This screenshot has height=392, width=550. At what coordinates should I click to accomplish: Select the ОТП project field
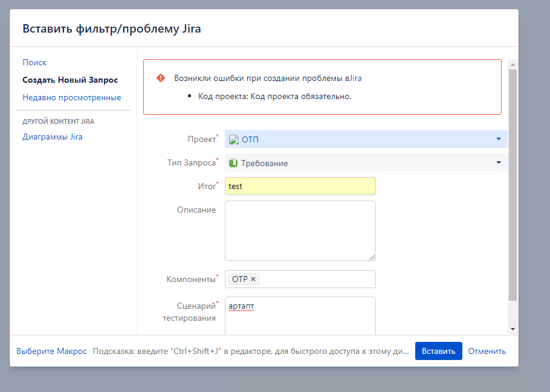pos(366,139)
